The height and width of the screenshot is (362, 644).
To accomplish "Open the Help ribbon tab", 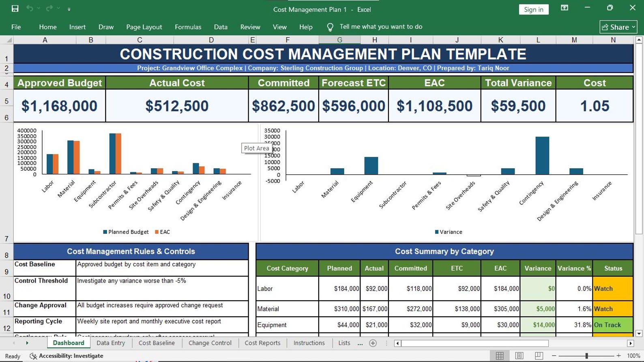I will point(306,27).
